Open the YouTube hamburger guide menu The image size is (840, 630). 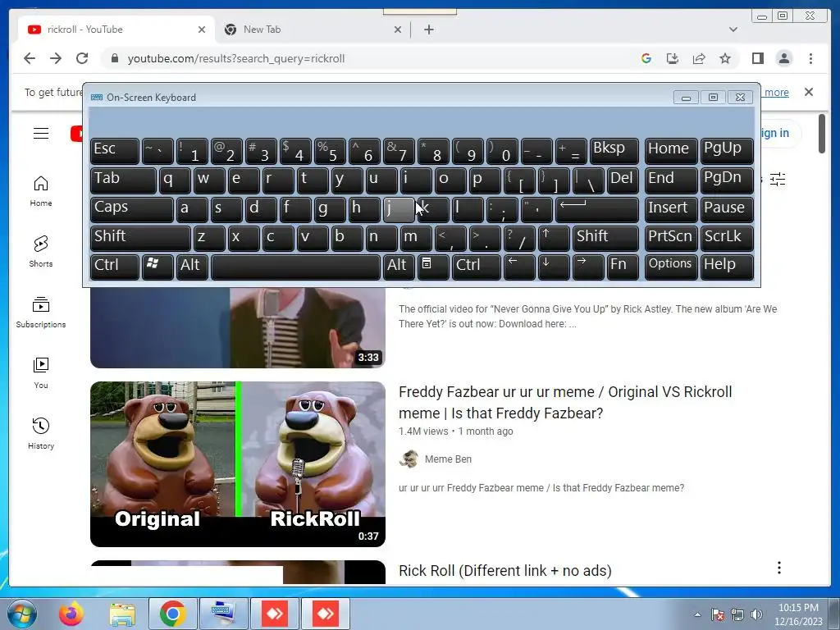(x=41, y=134)
